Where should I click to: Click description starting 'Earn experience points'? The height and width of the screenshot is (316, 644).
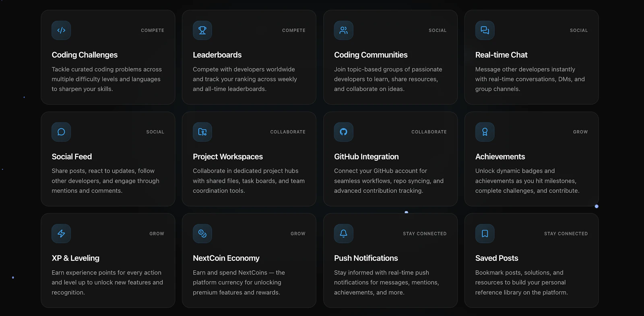point(107,283)
